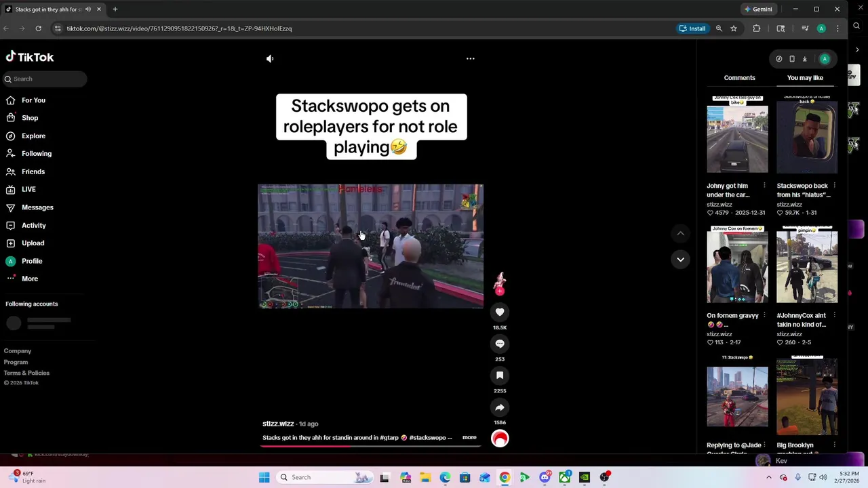Open the 'Replying to @Jade' video thumbnail
Screen dimensions: 868x488
[x=737, y=395]
